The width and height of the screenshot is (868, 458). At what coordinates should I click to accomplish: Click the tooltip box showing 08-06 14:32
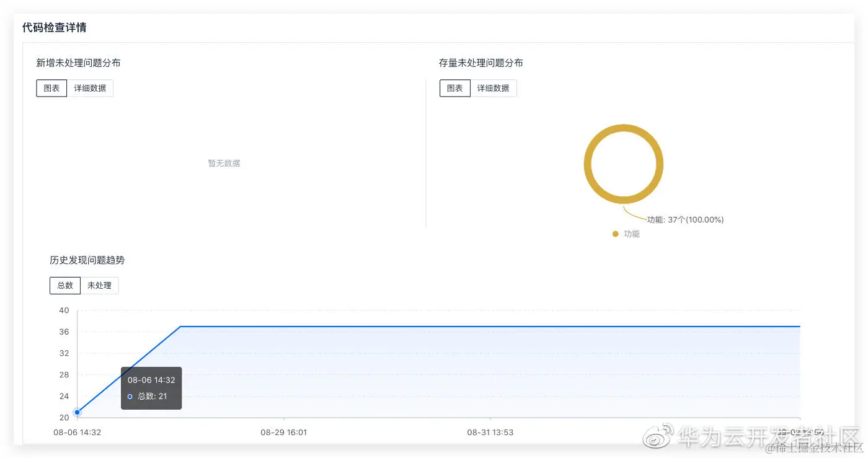(151, 388)
